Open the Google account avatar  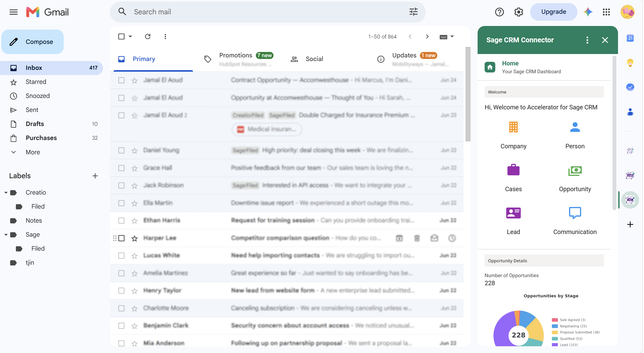pyautogui.click(x=627, y=12)
